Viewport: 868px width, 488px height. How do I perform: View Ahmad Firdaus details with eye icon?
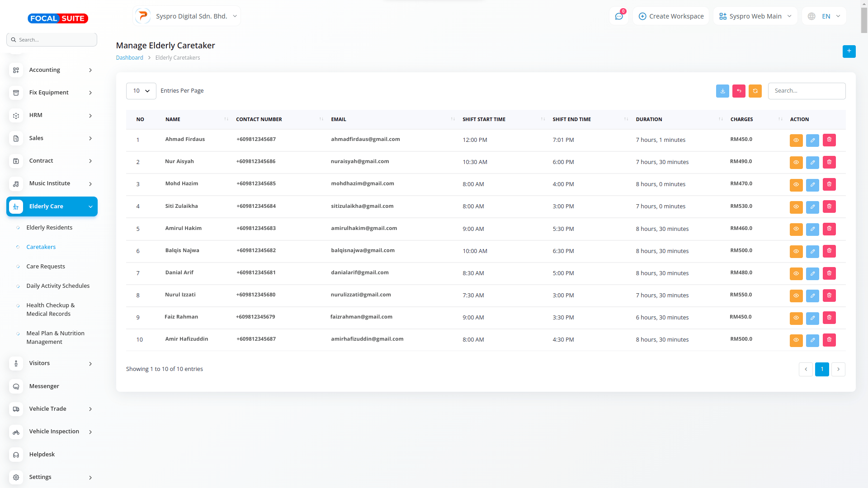(796, 140)
